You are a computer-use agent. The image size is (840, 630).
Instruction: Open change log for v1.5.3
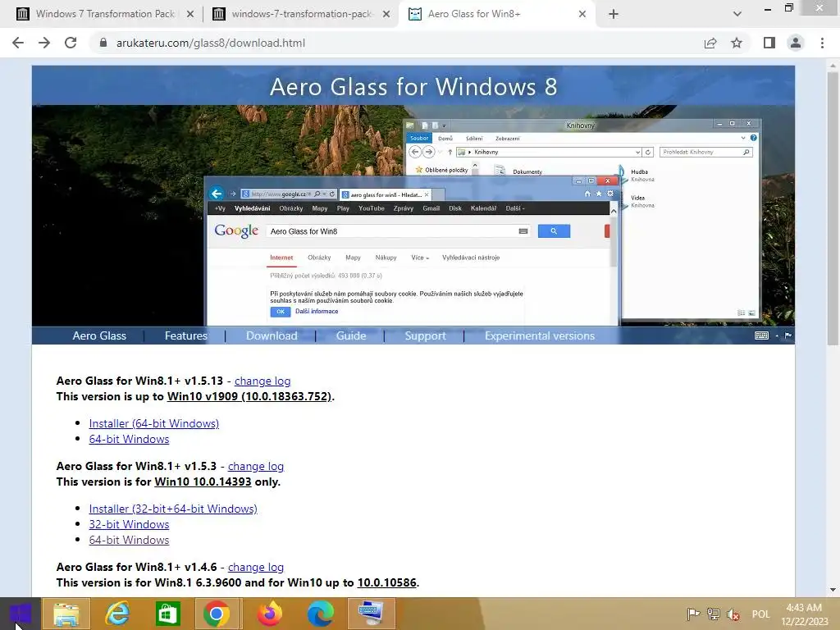coord(256,466)
